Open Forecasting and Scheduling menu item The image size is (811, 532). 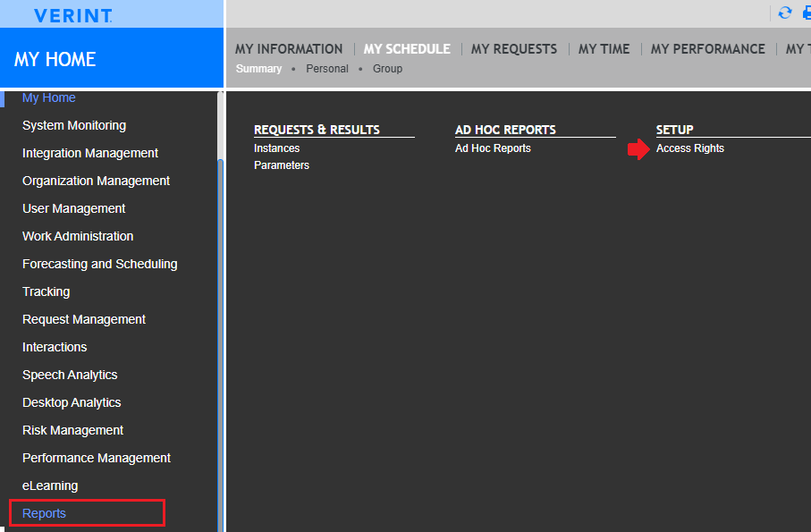tap(99, 264)
